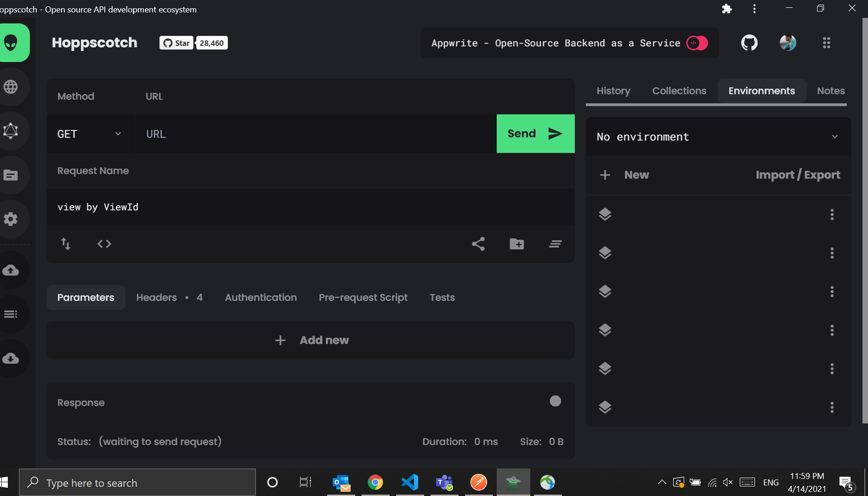Image resolution: width=868 pixels, height=496 pixels.
Task: Open the Tests tab
Action: click(x=442, y=298)
